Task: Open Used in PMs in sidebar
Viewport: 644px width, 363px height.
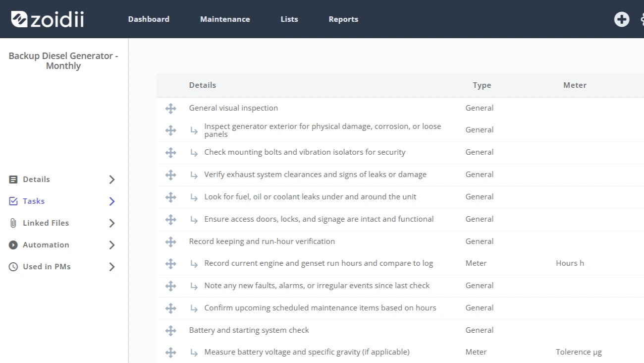Action: tap(47, 267)
